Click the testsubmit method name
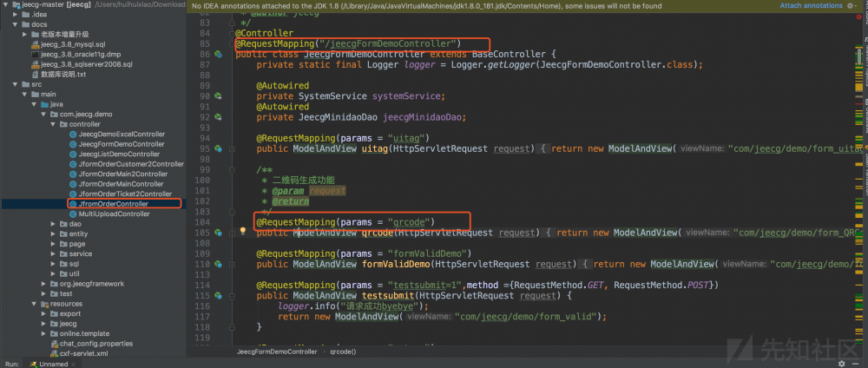 [388, 295]
